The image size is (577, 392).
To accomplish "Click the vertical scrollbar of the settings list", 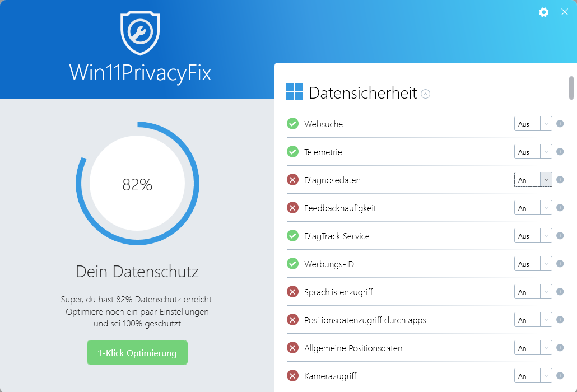I will point(571,87).
